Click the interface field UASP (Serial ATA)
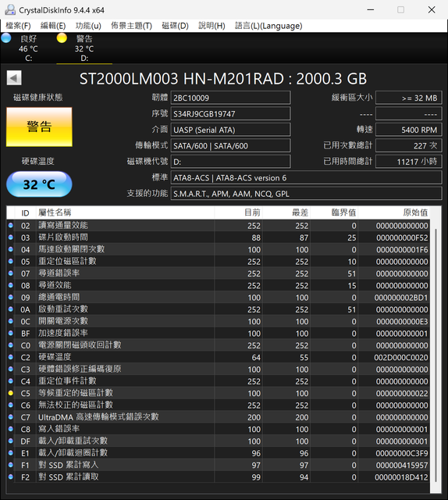The image size is (448, 500). pyautogui.click(x=231, y=130)
